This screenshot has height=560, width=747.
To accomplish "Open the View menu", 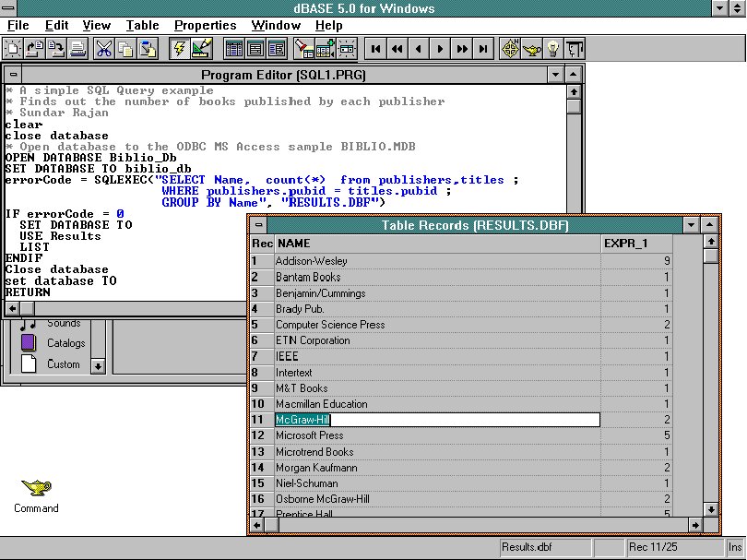I will pyautogui.click(x=96, y=25).
